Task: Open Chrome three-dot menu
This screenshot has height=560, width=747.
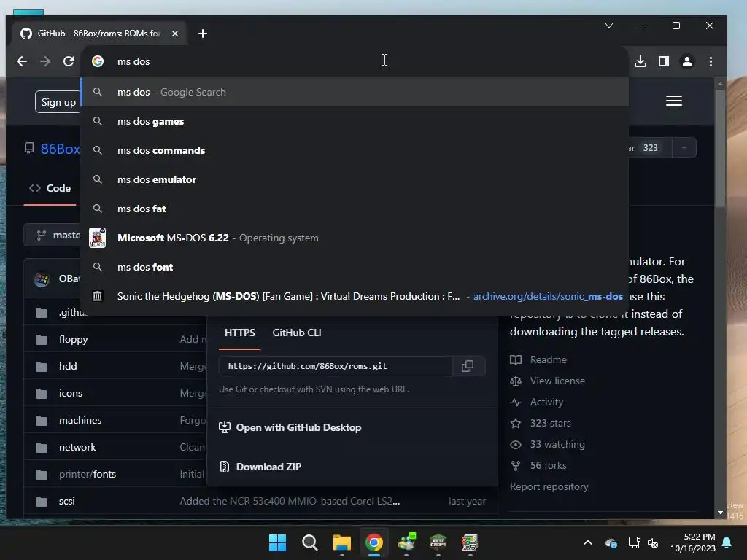Action: tap(711, 61)
